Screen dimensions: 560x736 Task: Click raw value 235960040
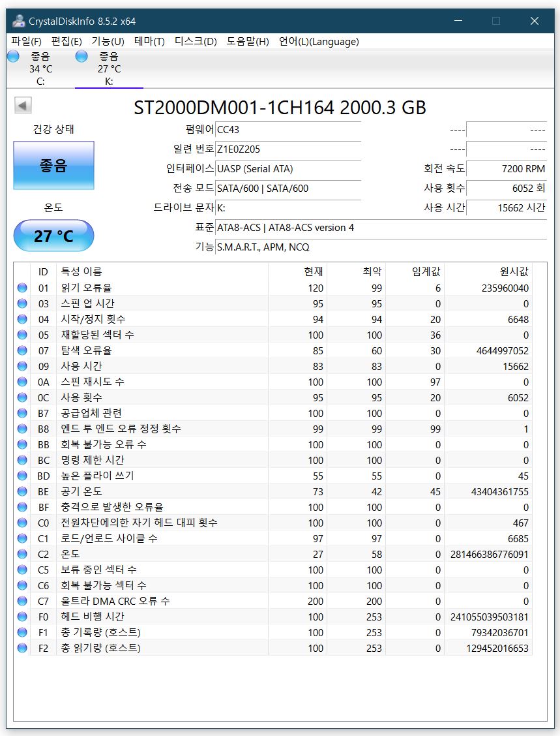tap(505, 288)
